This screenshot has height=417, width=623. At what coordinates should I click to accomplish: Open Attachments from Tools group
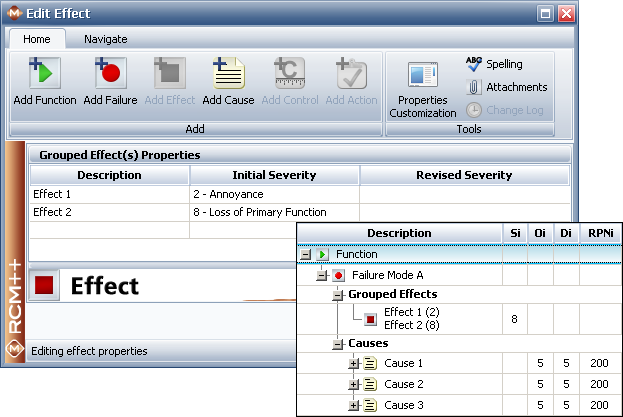506,87
